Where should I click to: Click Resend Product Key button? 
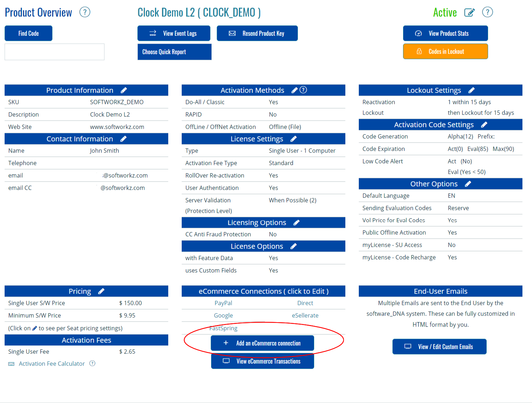click(257, 33)
